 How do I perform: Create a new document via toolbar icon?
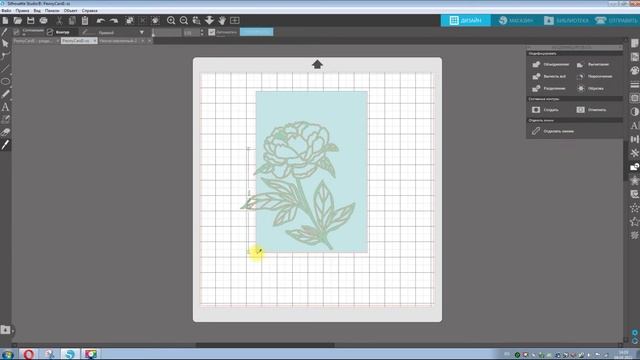pos(5,20)
